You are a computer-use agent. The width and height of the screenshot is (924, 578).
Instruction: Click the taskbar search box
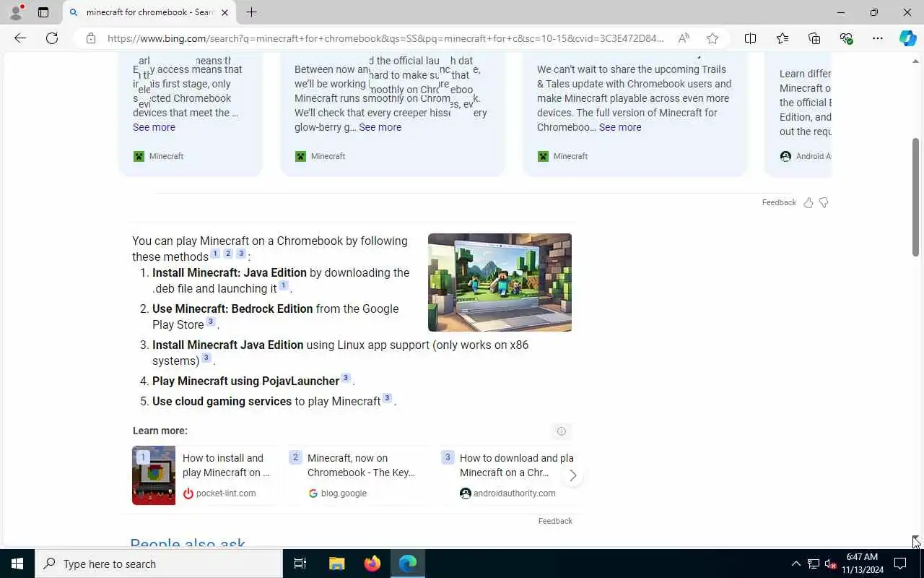(159, 564)
